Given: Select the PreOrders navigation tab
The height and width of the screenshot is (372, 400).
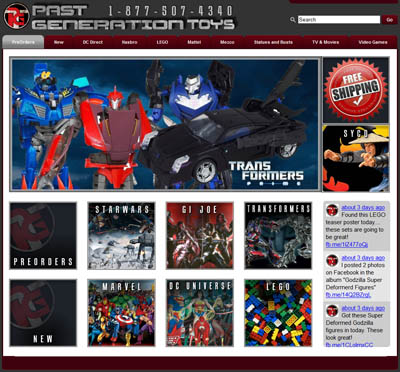Looking at the screenshot, I should point(23,42).
